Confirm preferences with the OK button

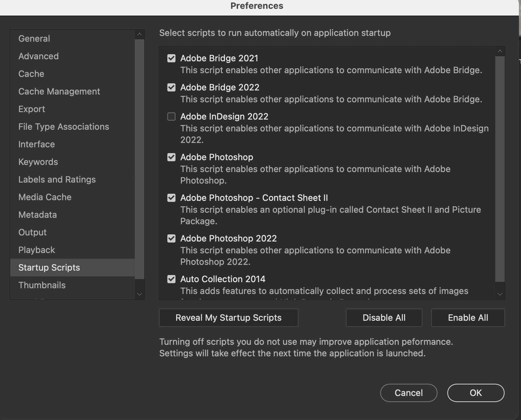coord(476,393)
